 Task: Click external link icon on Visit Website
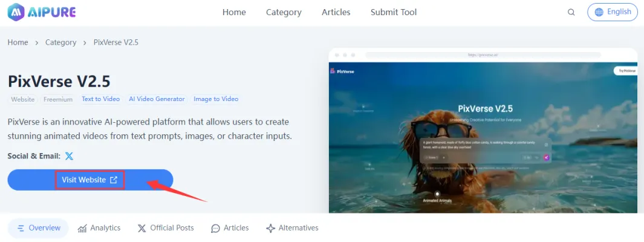tap(114, 180)
